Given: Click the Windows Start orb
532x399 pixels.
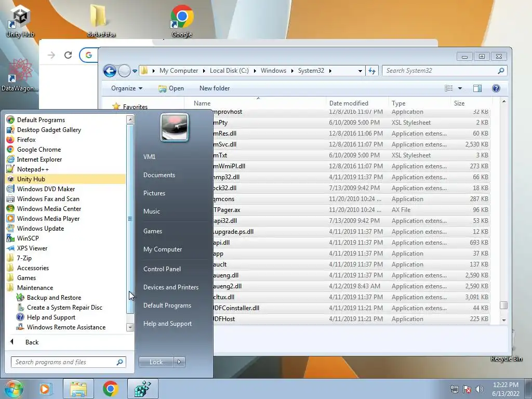Looking at the screenshot, I should (14, 389).
